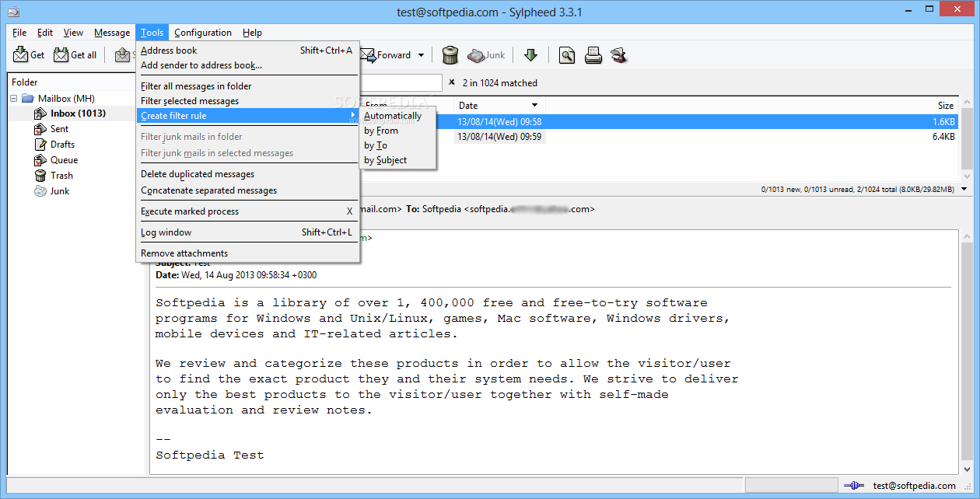Open the magnifier Search messages icon

567,55
